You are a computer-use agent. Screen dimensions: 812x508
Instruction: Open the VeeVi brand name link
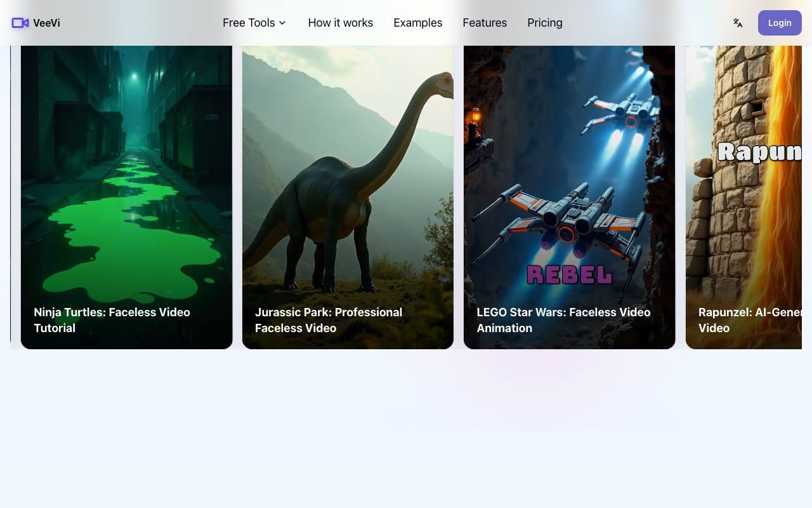tap(46, 23)
